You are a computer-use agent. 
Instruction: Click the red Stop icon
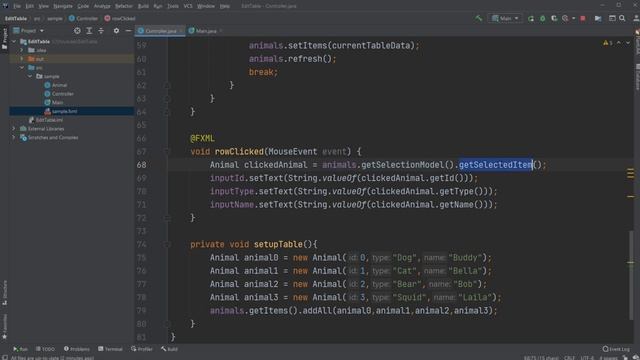[583, 18]
